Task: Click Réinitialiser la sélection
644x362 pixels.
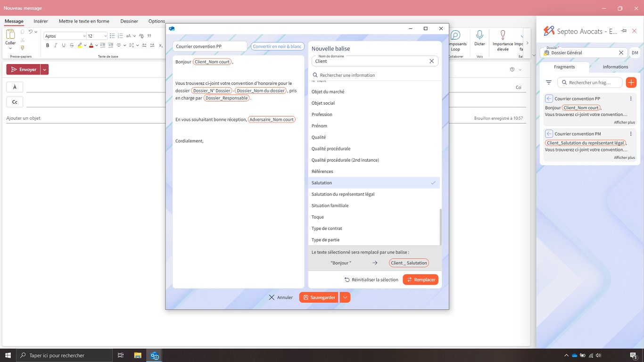Action: (x=372, y=280)
